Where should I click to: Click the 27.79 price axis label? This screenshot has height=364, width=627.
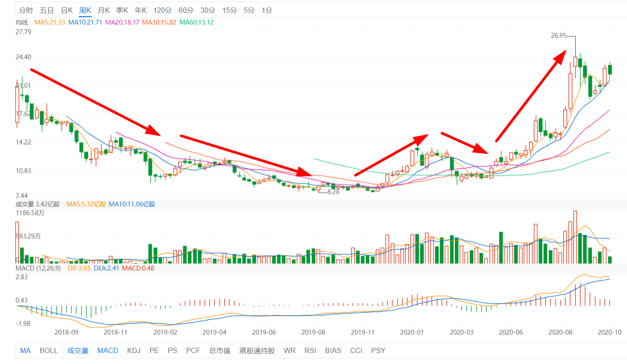[23, 32]
